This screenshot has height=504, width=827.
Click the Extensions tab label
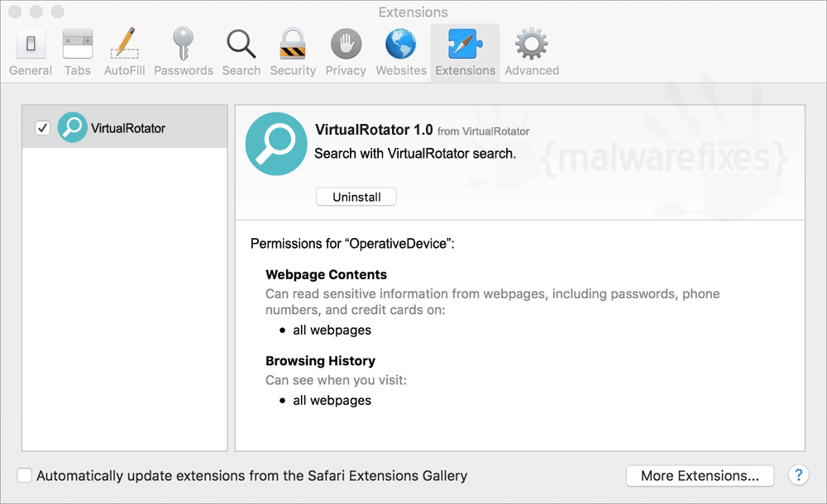pyautogui.click(x=465, y=71)
